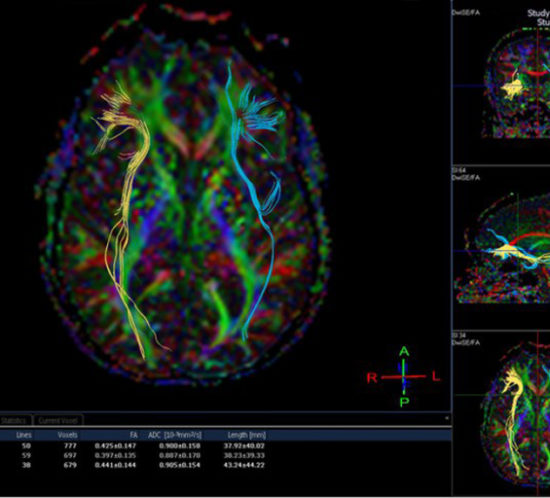Screen dimensions: 550x498
Task: Click the length value 37.92±40.02
Action: (244, 446)
